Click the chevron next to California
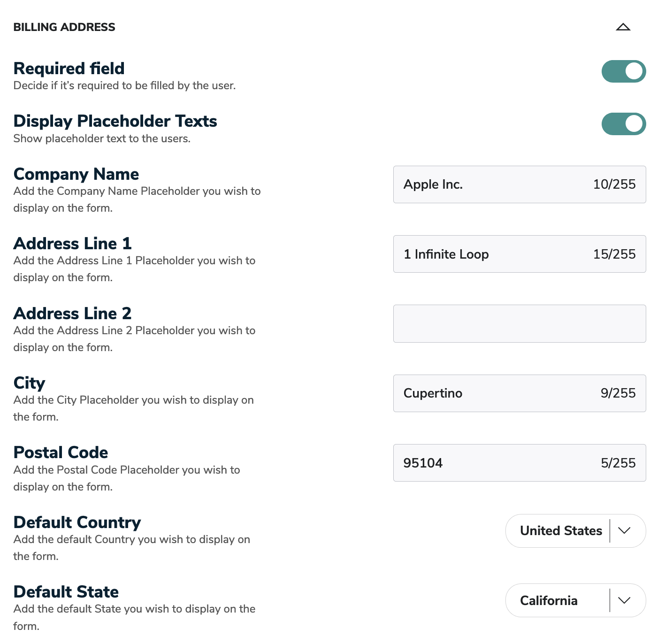 624,600
